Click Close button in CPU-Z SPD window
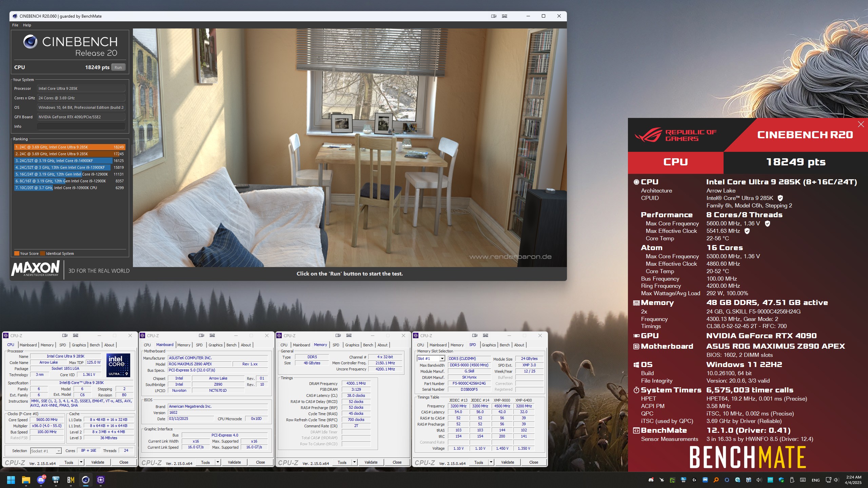Viewport: 868px width, 488px height. click(534, 462)
